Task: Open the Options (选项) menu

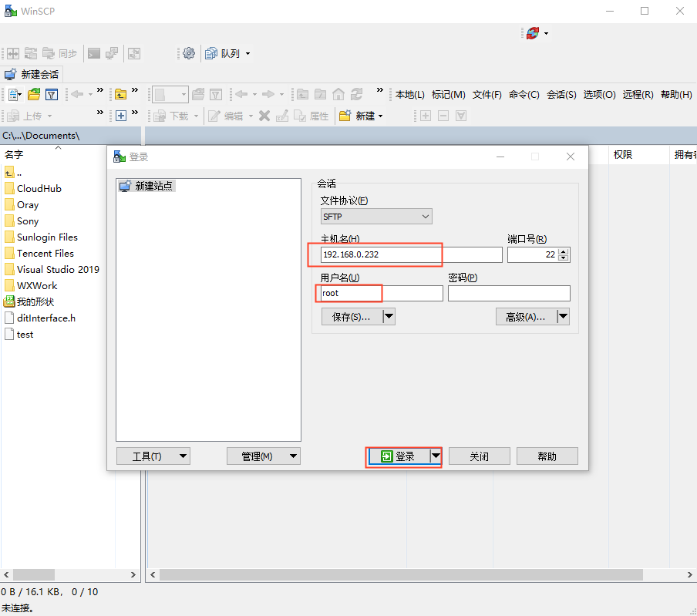Action: [599, 94]
